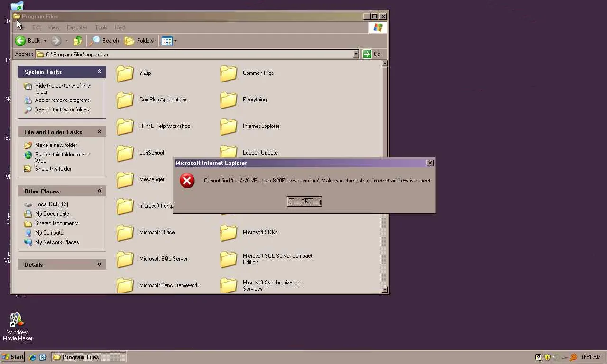This screenshot has width=607, height=364.
Task: Select the HTML Help Workshop folder
Action: click(x=154, y=126)
